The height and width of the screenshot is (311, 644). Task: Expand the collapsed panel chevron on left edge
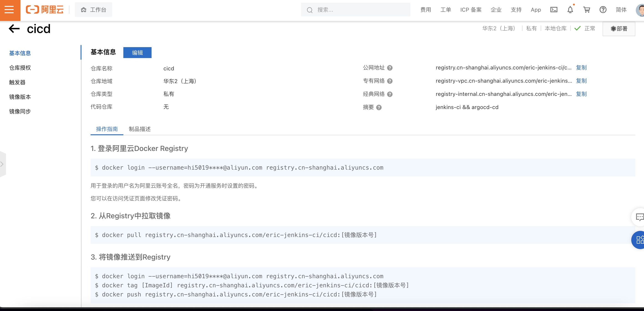click(x=2, y=164)
